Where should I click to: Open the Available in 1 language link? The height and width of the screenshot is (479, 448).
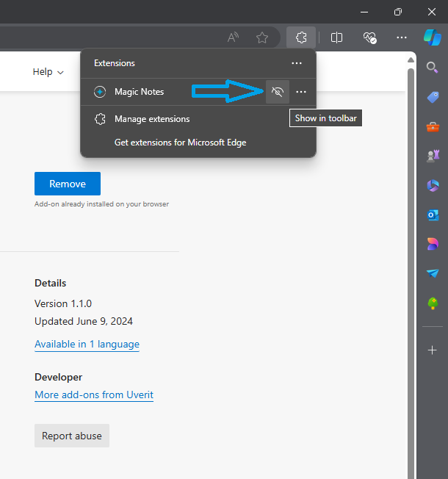87,344
